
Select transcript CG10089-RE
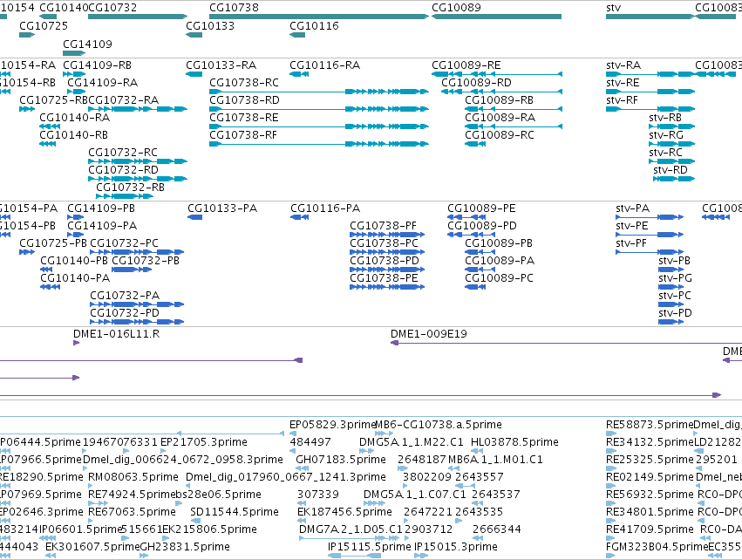click(x=496, y=74)
